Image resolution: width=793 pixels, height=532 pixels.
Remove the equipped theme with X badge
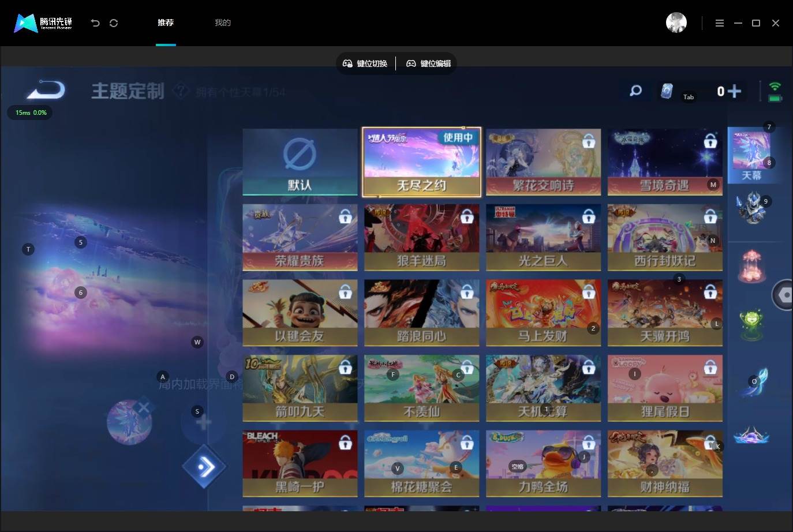(144, 408)
